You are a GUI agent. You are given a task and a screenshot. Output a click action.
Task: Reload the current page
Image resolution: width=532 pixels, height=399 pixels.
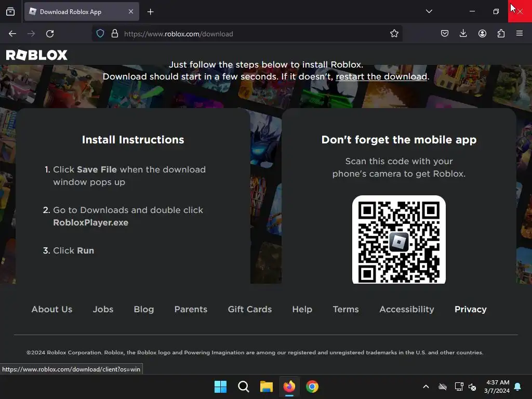tap(50, 34)
